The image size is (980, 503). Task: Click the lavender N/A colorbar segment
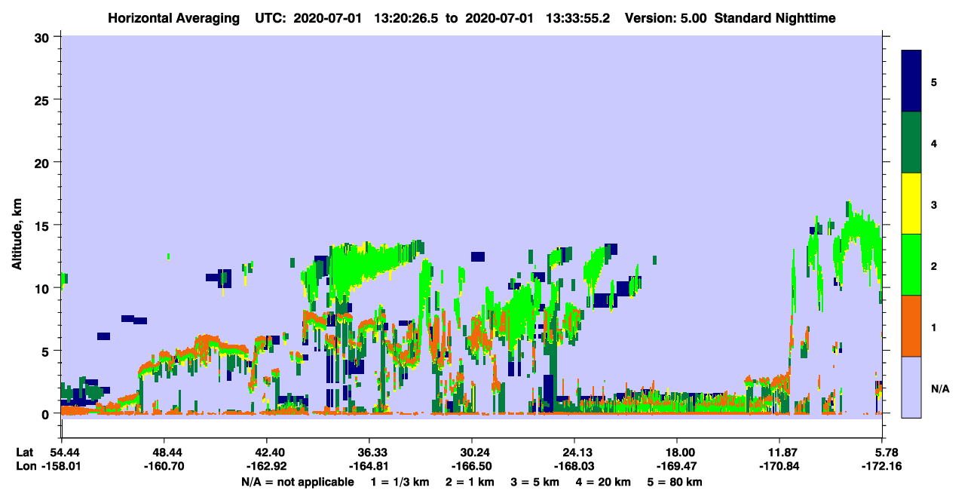(911, 387)
